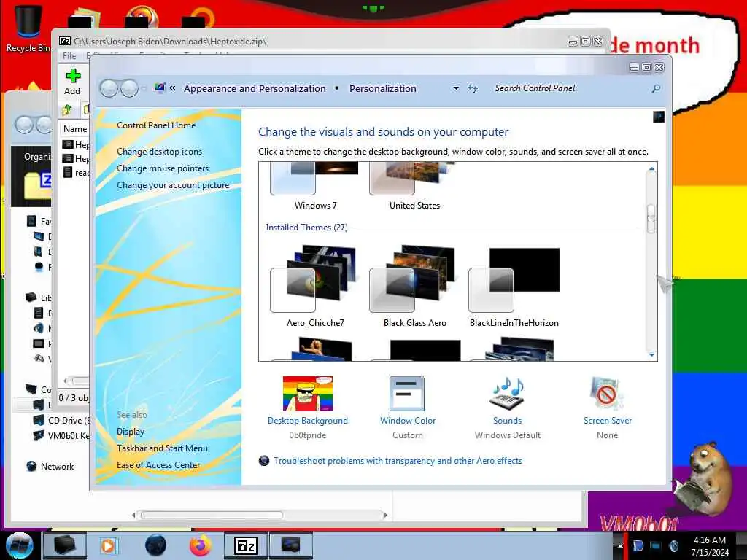747x560 pixels.
Task: Click the help icon in Personalization window
Action: coord(659,117)
